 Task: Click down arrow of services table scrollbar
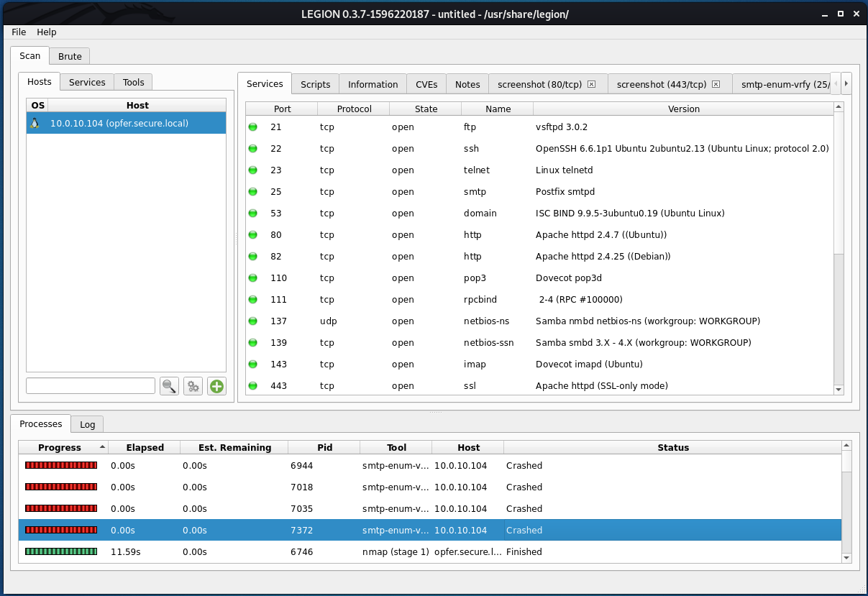[838, 389]
